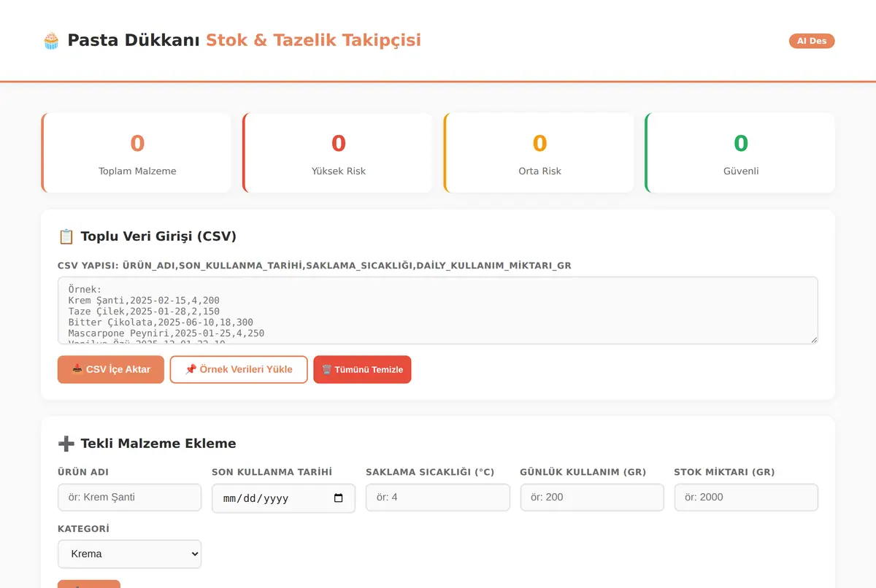Click the cupcake logo icon
This screenshot has height=588, width=876.
point(51,40)
